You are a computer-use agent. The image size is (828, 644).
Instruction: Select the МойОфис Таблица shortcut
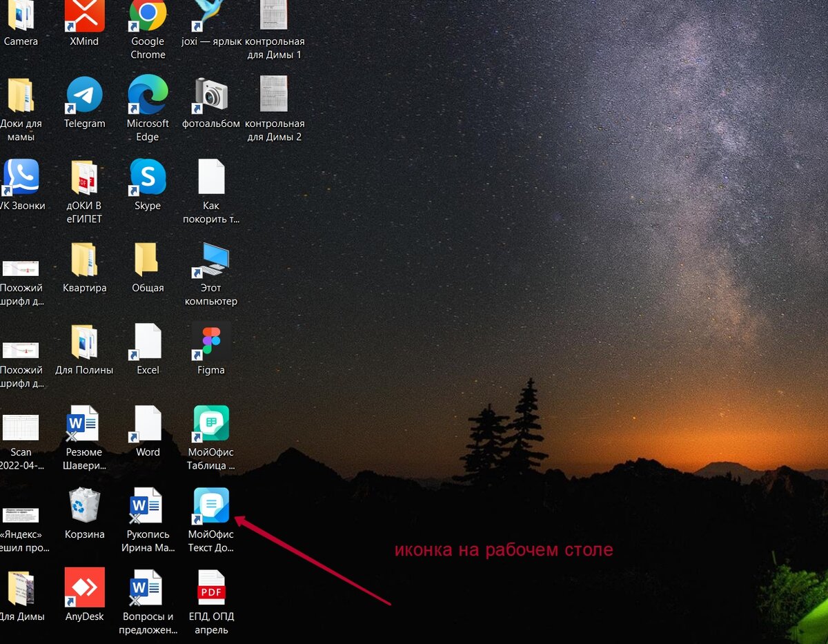click(210, 424)
